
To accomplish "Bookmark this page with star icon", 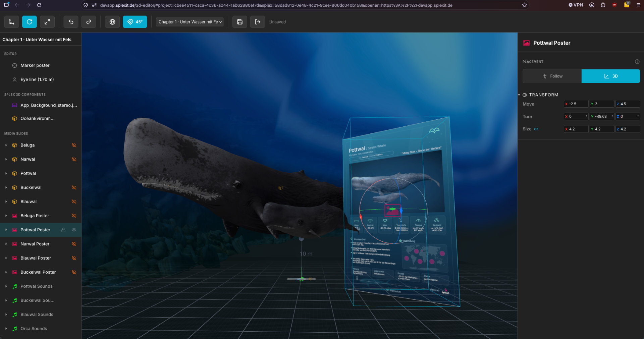I will tap(525, 5).
